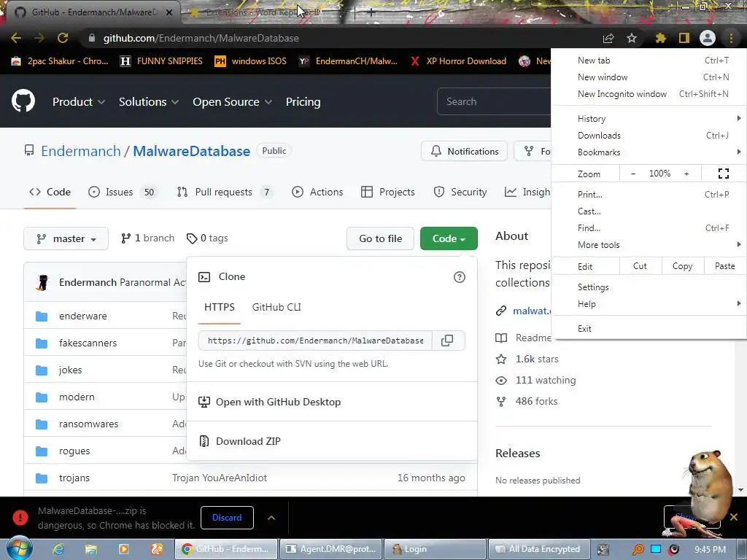Open All Data Encrypted taskbar window
The image size is (747, 560).
pyautogui.click(x=540, y=549)
